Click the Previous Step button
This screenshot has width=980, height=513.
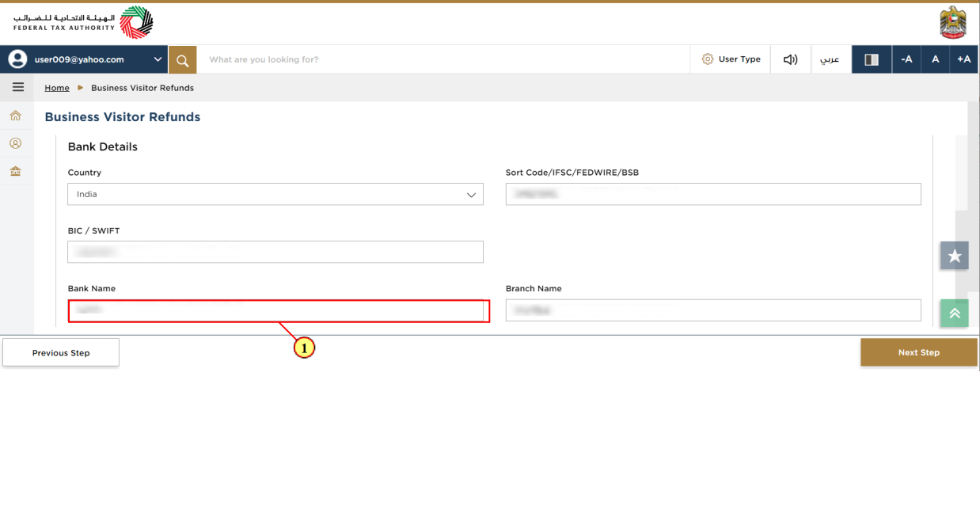pyautogui.click(x=61, y=352)
